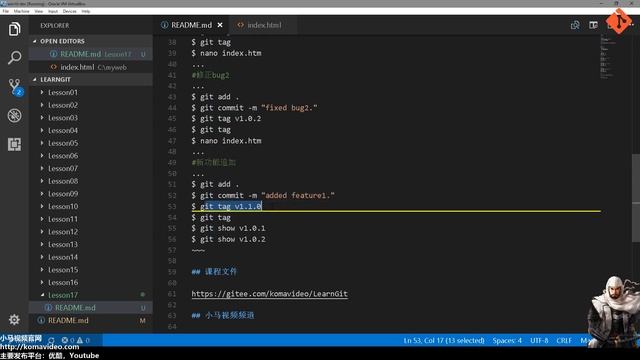Collapse the Lesson17 folder
Screen dimensions: 640x360
coord(91,295)
